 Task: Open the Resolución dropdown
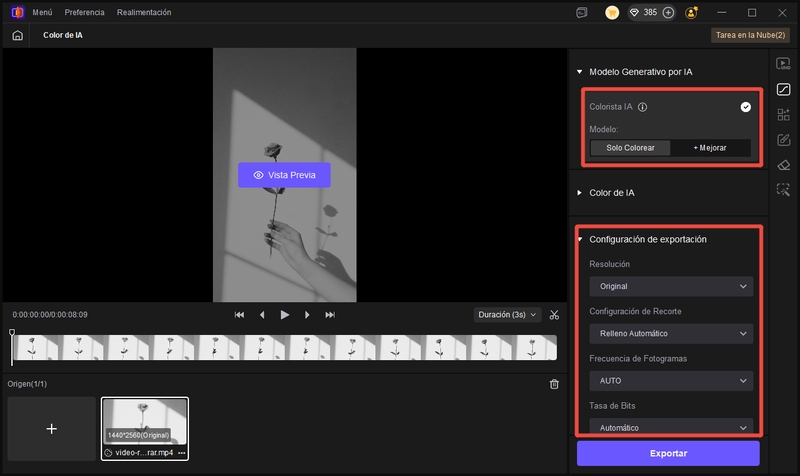click(x=670, y=287)
